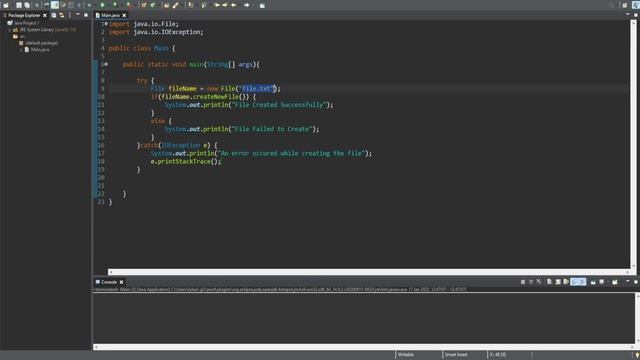640x360 pixels.
Task: Open the Package Explorer view menu
Action: coord(70,15)
